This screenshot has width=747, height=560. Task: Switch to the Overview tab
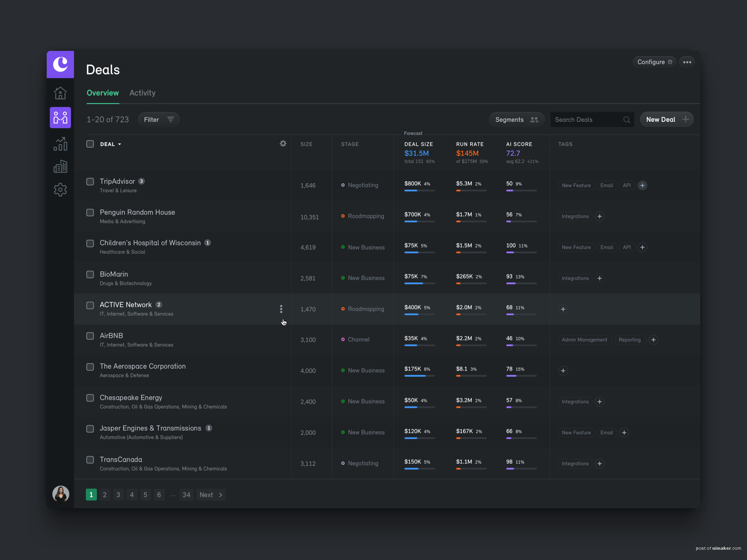pyautogui.click(x=103, y=93)
